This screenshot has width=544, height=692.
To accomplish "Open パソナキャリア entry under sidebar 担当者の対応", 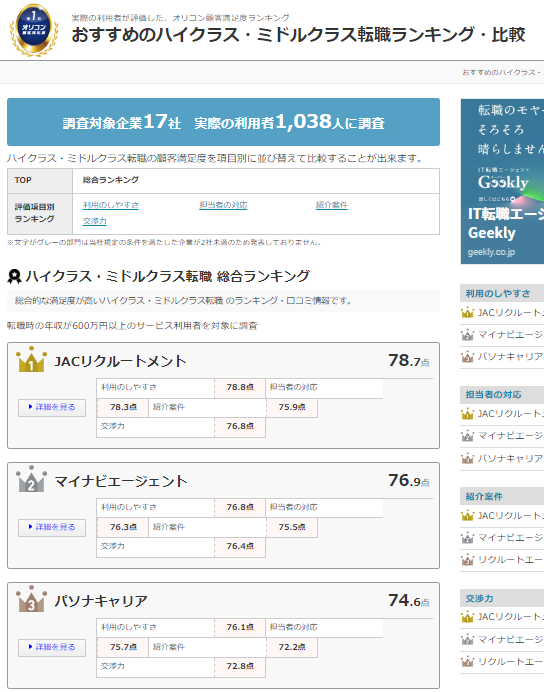I will 510,459.
